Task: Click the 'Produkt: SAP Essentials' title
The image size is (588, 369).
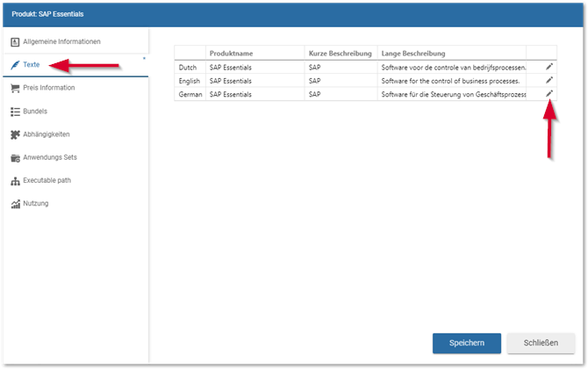Action: pyautogui.click(x=47, y=14)
